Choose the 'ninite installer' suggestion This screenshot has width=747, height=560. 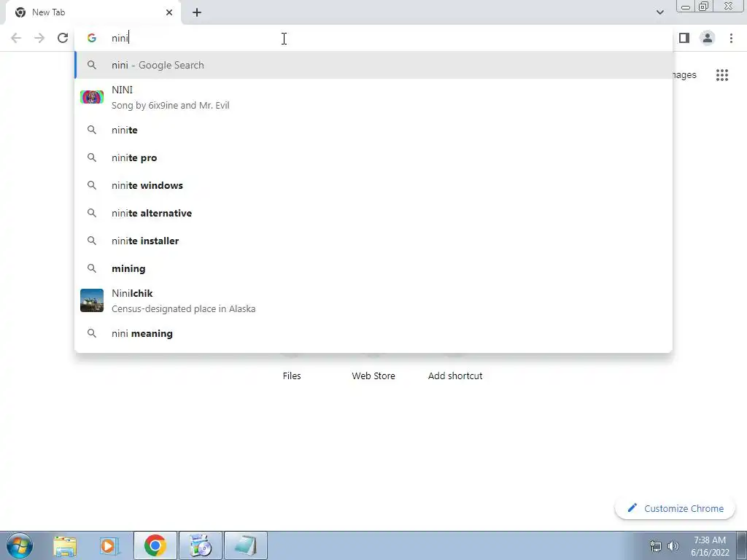click(373, 241)
